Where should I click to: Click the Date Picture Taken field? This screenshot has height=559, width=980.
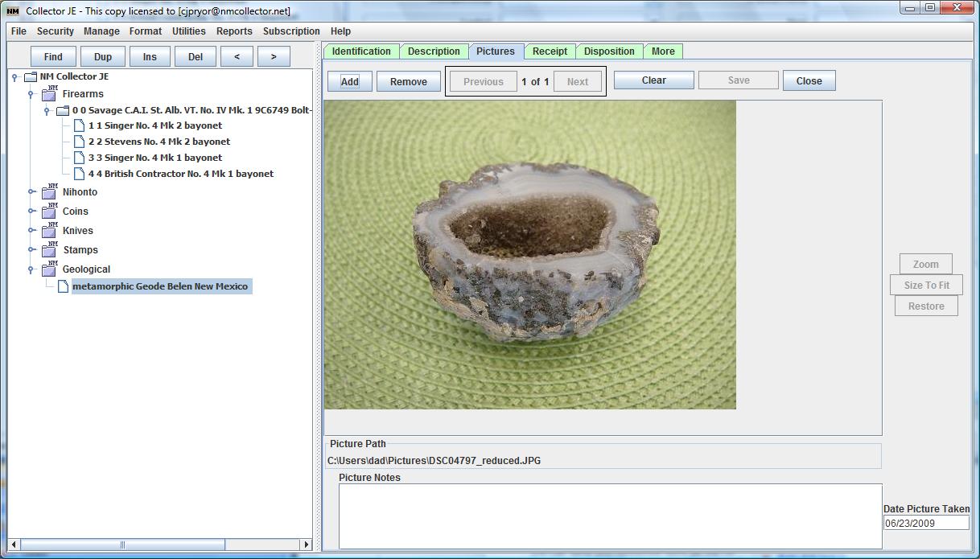coord(925,523)
